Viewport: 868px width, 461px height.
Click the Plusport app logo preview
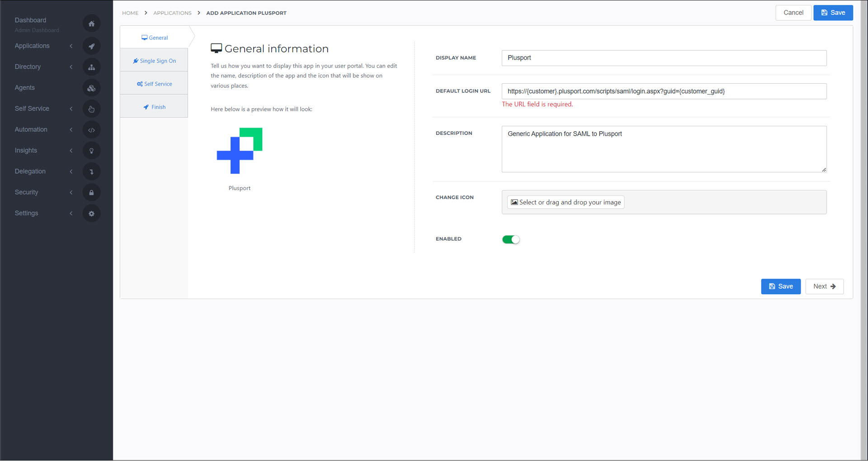(x=240, y=151)
